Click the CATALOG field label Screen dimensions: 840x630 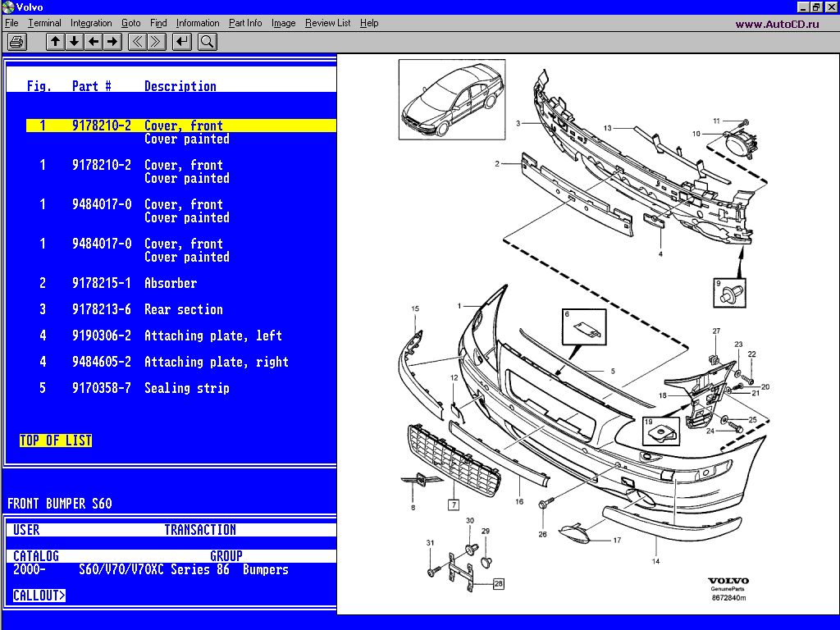point(36,556)
